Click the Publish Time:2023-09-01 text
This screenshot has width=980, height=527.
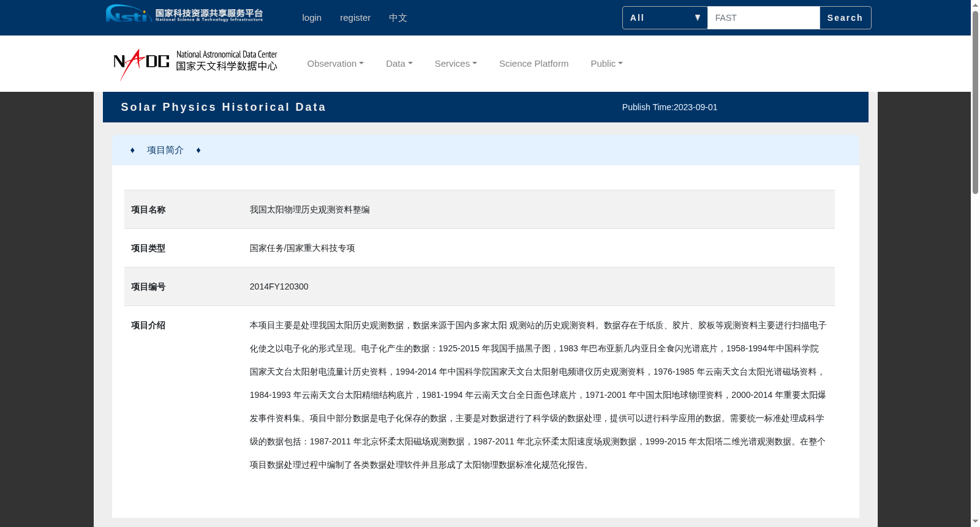[x=669, y=107]
